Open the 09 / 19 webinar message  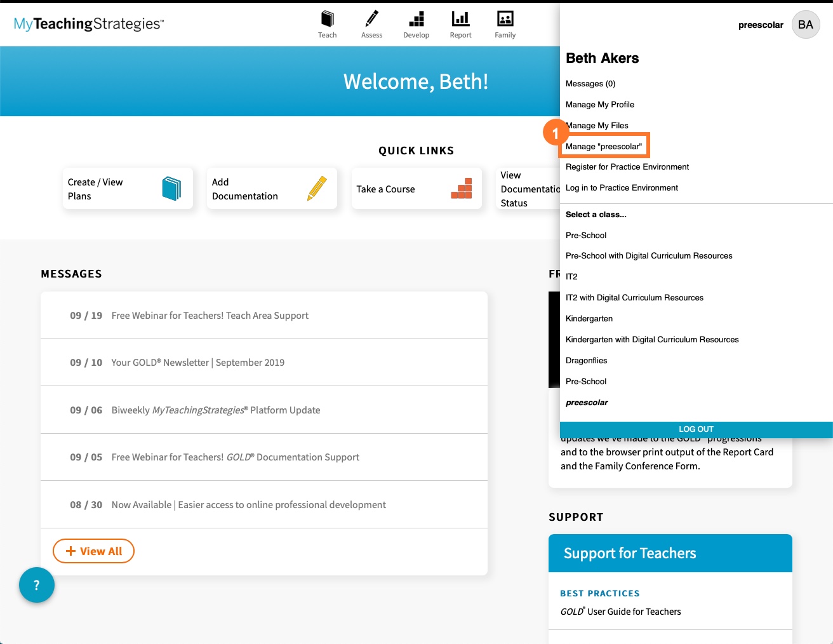click(210, 315)
